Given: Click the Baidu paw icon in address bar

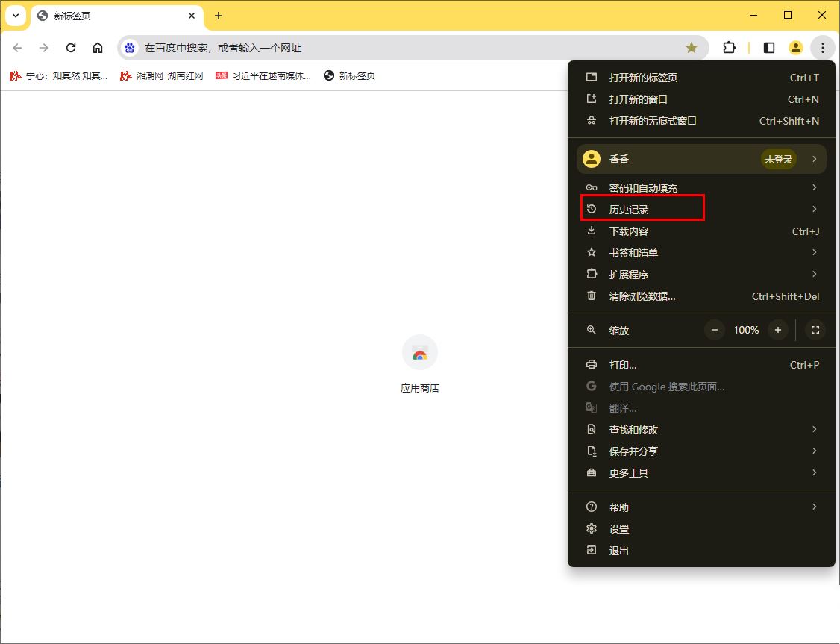Looking at the screenshot, I should [130, 48].
